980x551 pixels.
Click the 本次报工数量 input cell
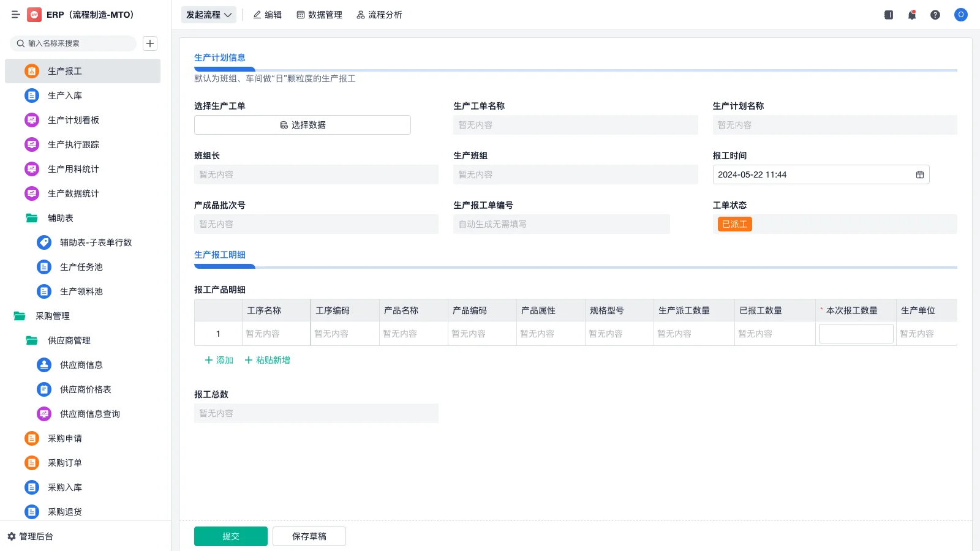(x=856, y=334)
